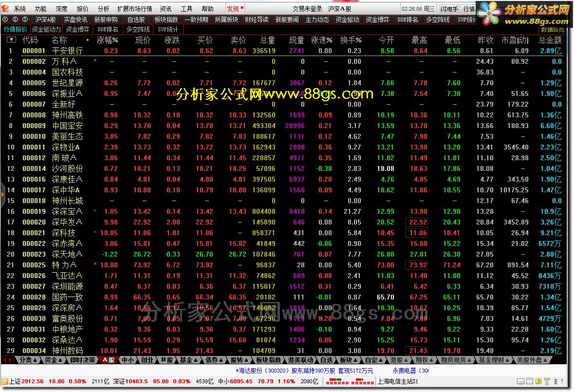This screenshot has height=392, width=574.
Task: Select the circled number 2 layout icon
Action: coord(15,19)
